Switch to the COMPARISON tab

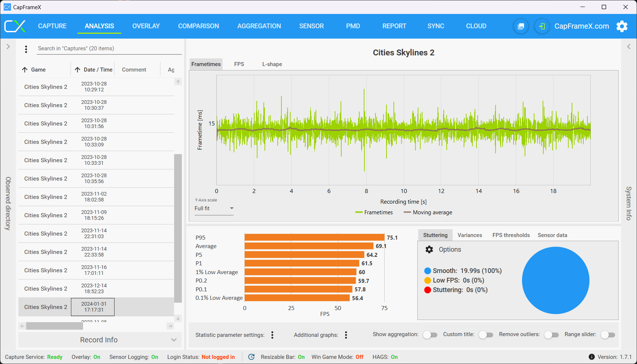click(198, 26)
